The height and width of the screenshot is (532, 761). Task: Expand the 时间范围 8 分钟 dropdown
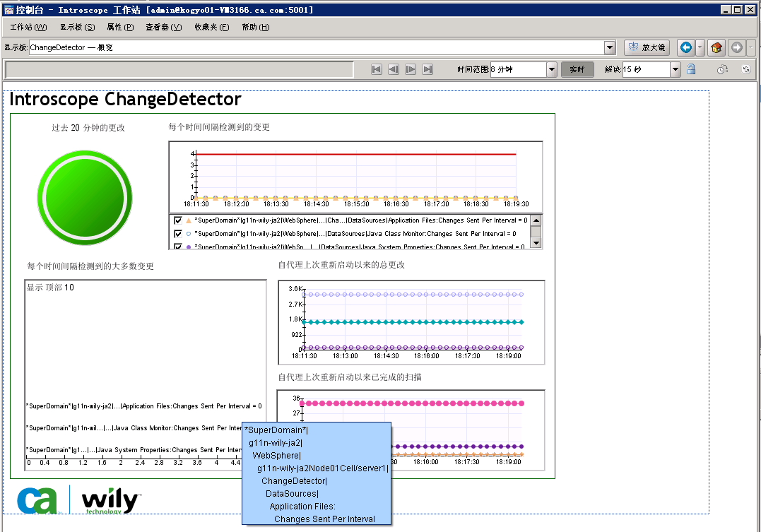[552, 69]
